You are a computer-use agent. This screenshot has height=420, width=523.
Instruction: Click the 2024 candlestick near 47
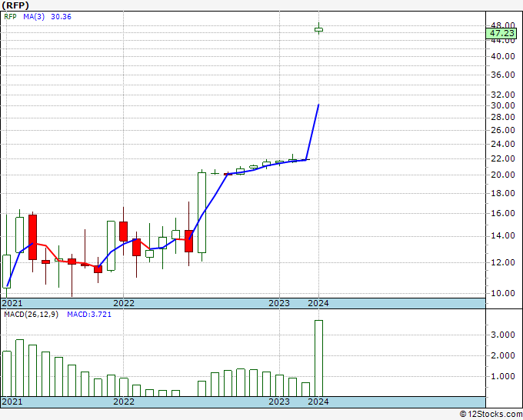tap(318, 29)
